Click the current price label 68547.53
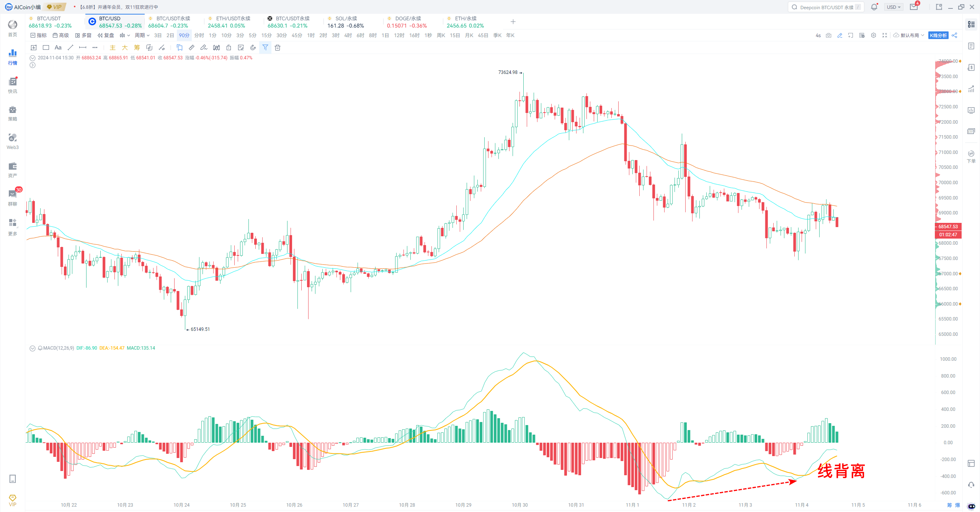980x512 pixels. pyautogui.click(x=948, y=227)
